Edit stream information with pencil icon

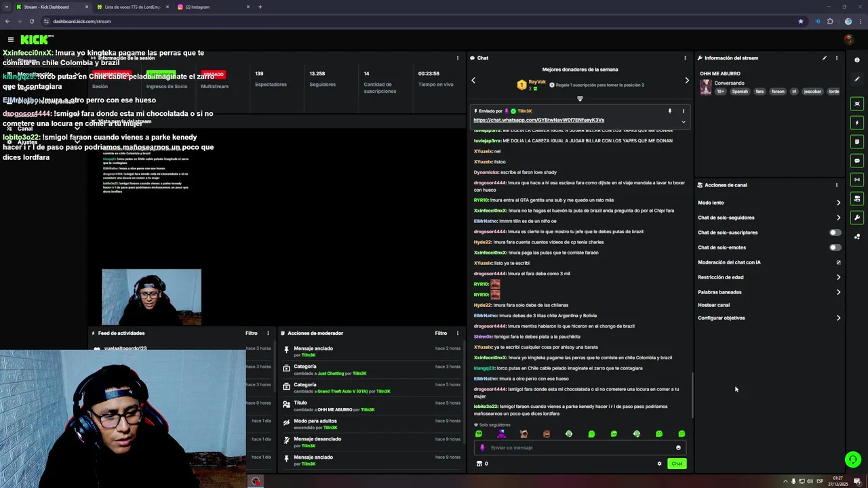pyautogui.click(x=825, y=58)
